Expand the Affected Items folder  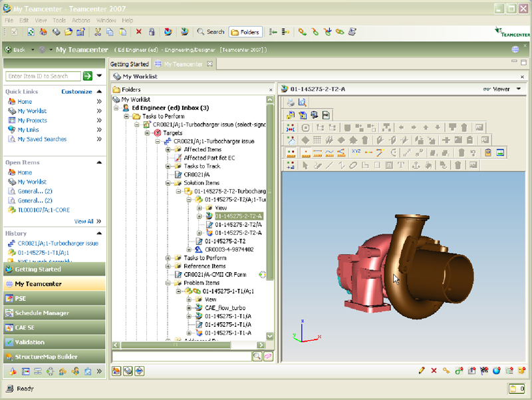pyautogui.click(x=168, y=150)
